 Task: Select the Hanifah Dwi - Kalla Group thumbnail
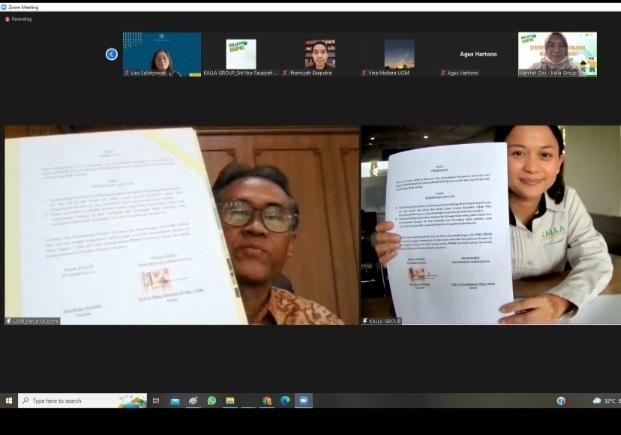[x=557, y=54]
